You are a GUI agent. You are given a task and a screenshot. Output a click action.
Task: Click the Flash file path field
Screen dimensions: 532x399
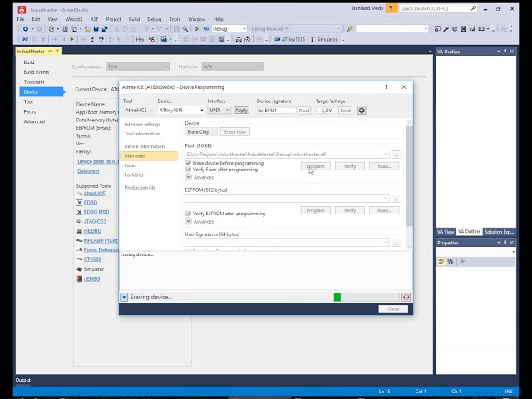[x=287, y=155]
